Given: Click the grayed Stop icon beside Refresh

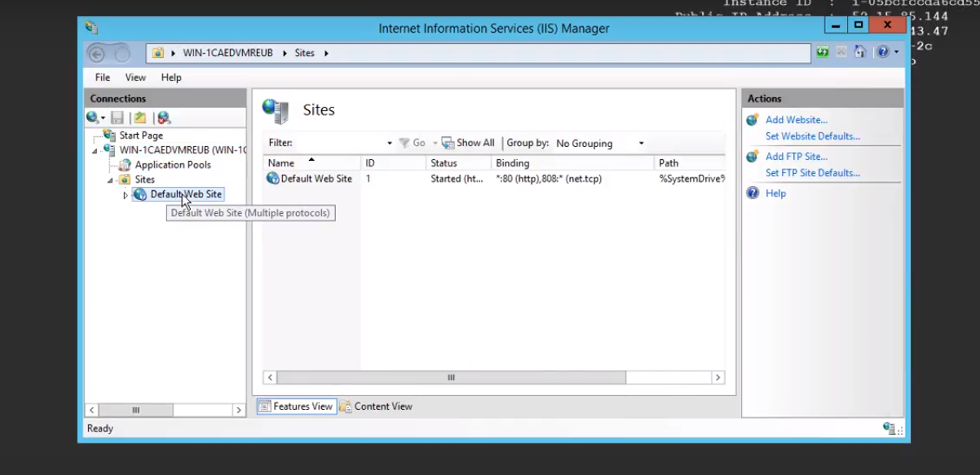Looking at the screenshot, I should tap(841, 52).
